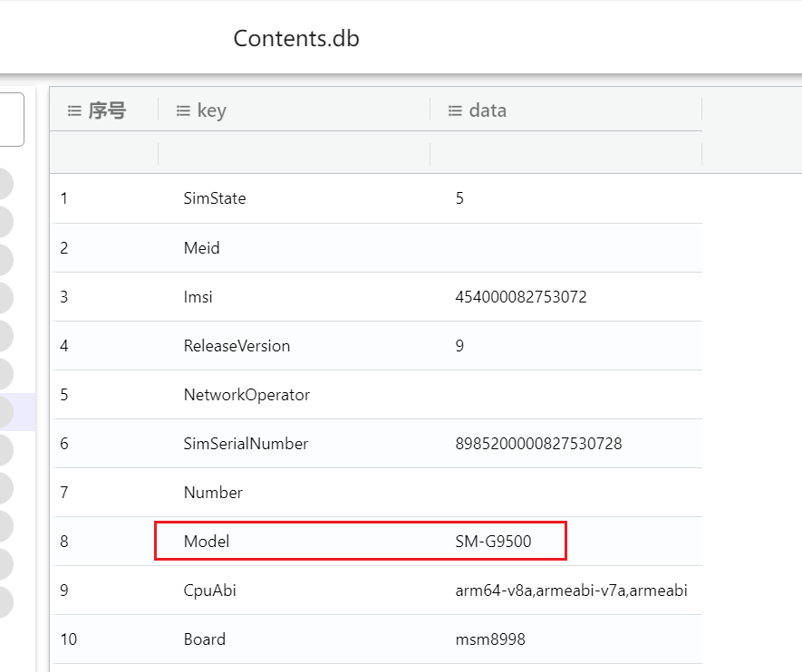The image size is (802, 672).
Task: Click row number 7 in the 序号 column
Action: click(64, 493)
